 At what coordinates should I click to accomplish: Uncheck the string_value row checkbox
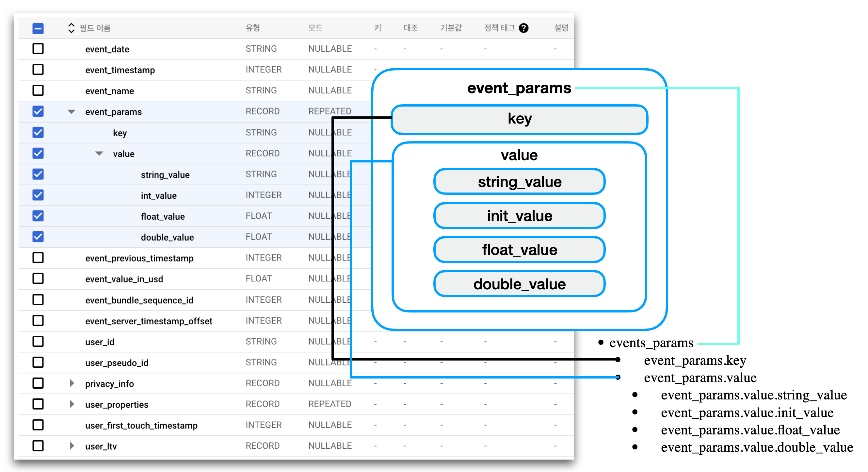(x=38, y=174)
